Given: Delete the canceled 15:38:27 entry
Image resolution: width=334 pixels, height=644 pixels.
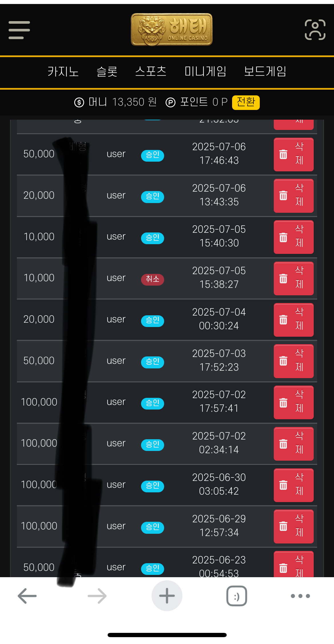Looking at the screenshot, I should [293, 278].
